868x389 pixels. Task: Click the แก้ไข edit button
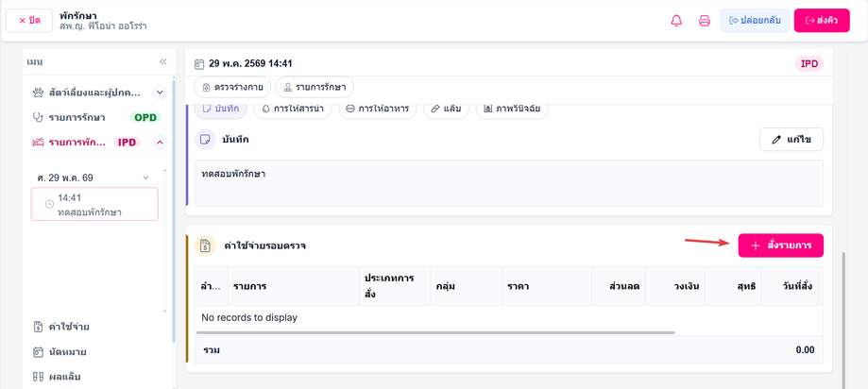click(791, 140)
